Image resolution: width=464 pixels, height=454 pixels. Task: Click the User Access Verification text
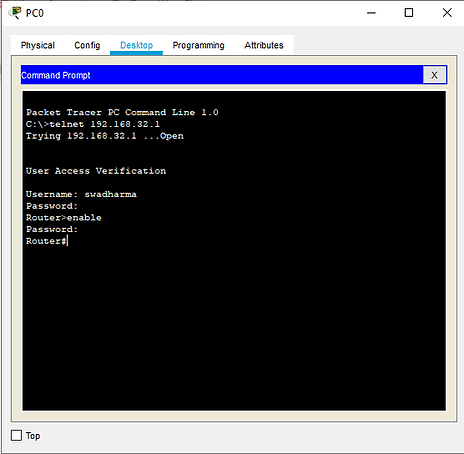coord(96,171)
